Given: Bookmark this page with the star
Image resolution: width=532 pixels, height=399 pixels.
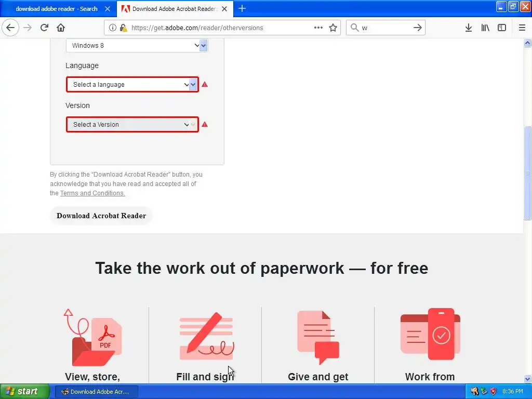Looking at the screenshot, I should coord(333,28).
